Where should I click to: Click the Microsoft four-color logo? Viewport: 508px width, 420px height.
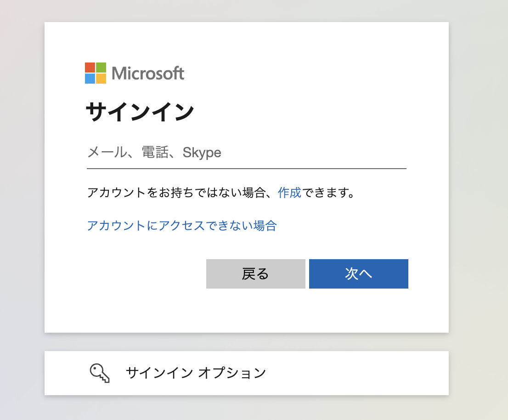pos(96,73)
